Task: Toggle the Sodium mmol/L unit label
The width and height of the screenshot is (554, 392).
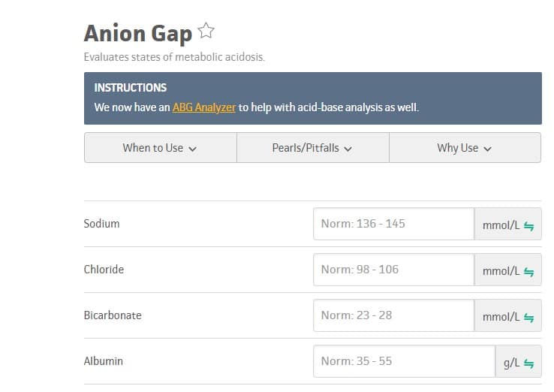Action: point(501,225)
